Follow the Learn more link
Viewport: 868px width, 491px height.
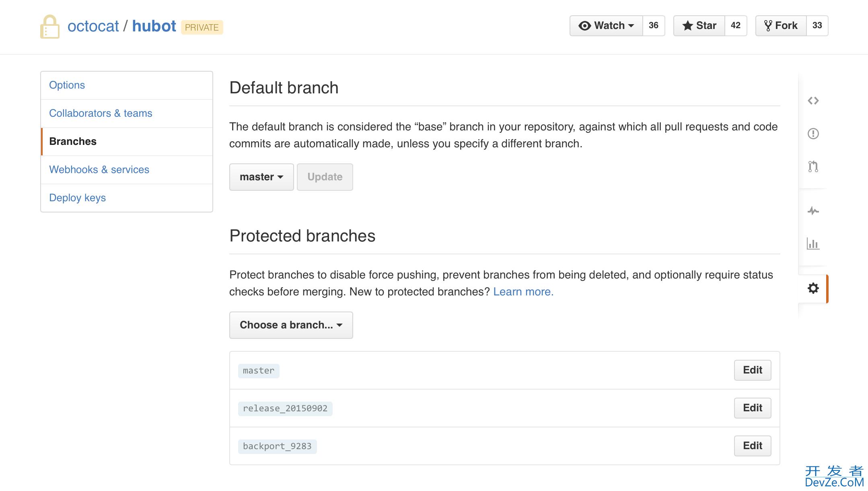pyautogui.click(x=523, y=292)
